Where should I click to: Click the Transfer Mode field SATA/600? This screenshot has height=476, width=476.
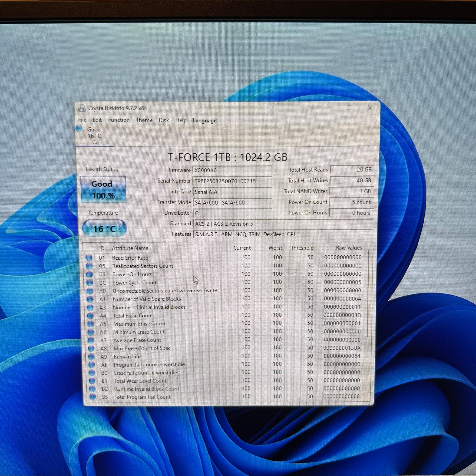(x=232, y=202)
